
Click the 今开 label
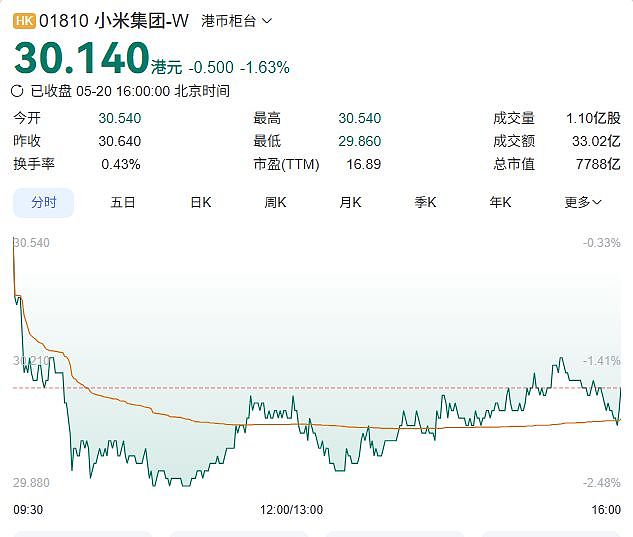(27, 118)
